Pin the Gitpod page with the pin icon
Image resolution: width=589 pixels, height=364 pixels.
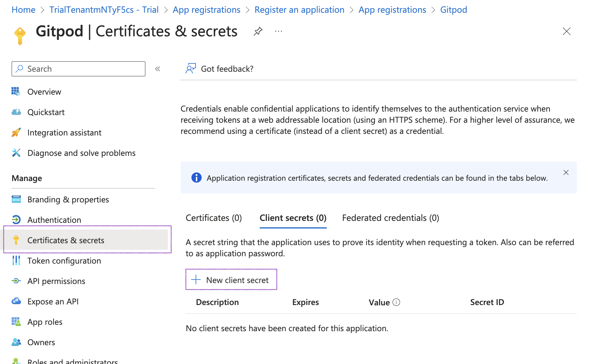point(258,31)
